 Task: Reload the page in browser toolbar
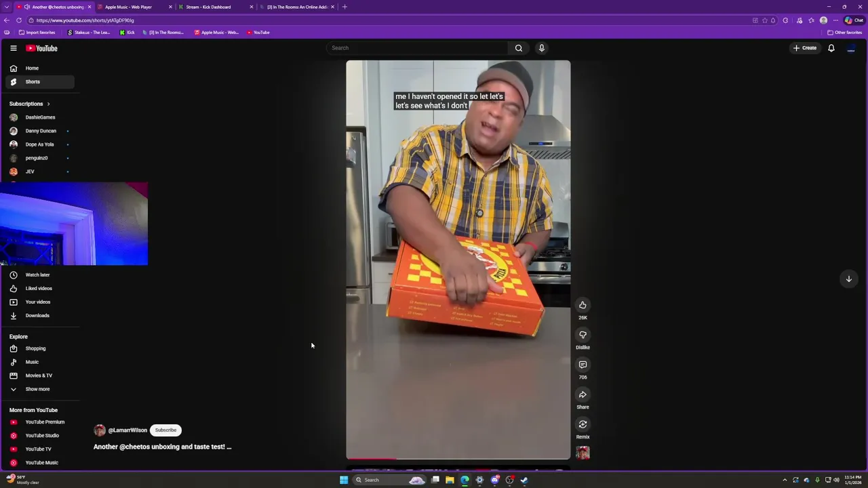tap(18, 20)
